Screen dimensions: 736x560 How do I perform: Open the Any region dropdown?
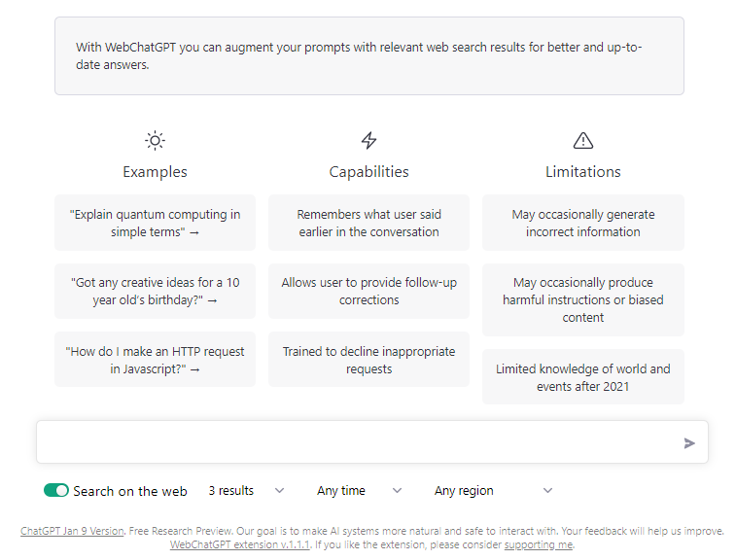pyautogui.click(x=493, y=491)
